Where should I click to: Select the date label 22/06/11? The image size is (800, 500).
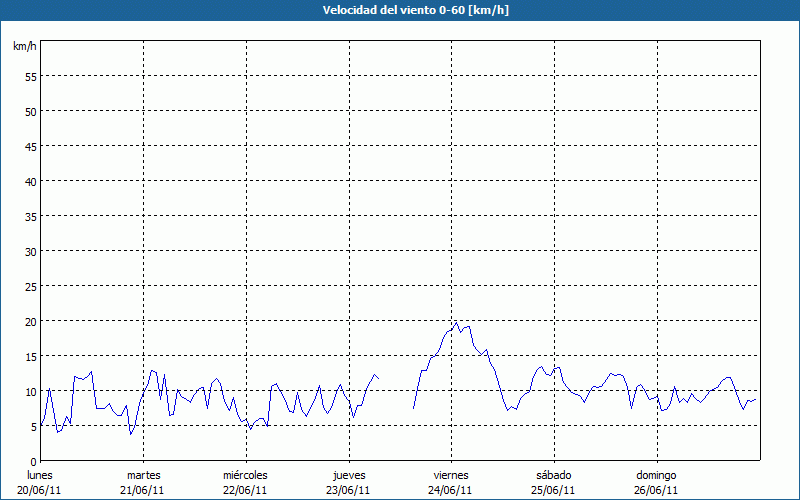pyautogui.click(x=245, y=490)
